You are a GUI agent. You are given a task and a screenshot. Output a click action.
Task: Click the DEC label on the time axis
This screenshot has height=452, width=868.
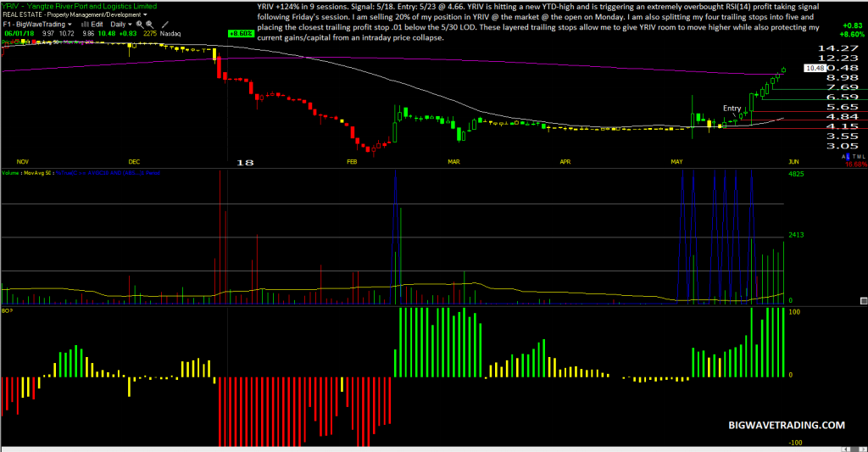point(134,162)
